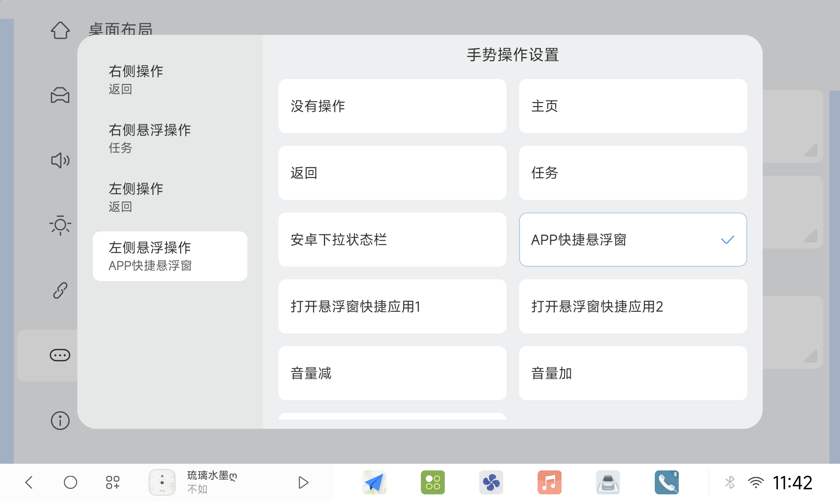Open sound settings speaker icon
The height and width of the screenshot is (504, 840).
tap(60, 160)
